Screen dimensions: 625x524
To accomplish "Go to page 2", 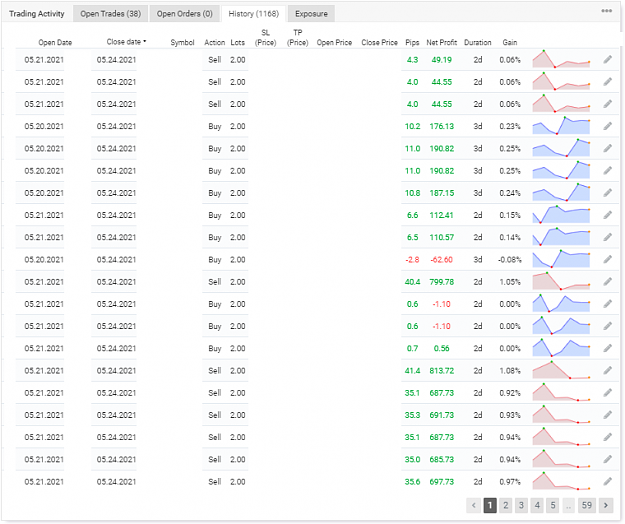I will point(505,505).
